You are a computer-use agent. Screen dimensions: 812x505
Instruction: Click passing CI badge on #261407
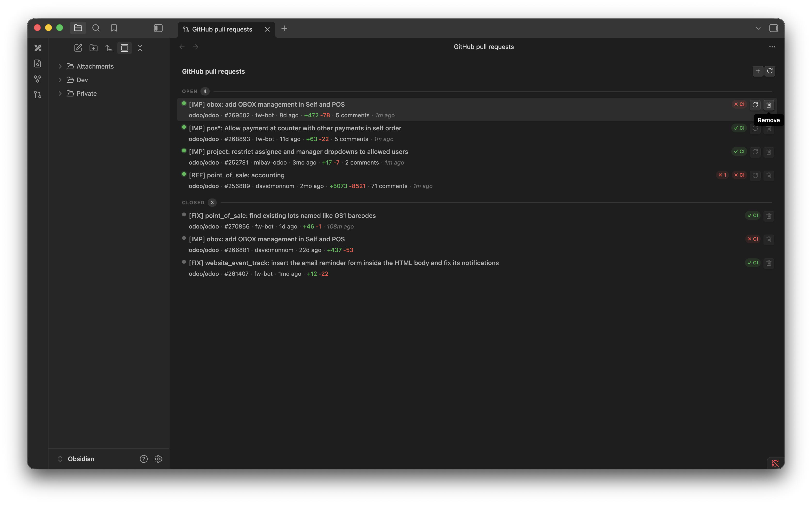[x=753, y=263]
